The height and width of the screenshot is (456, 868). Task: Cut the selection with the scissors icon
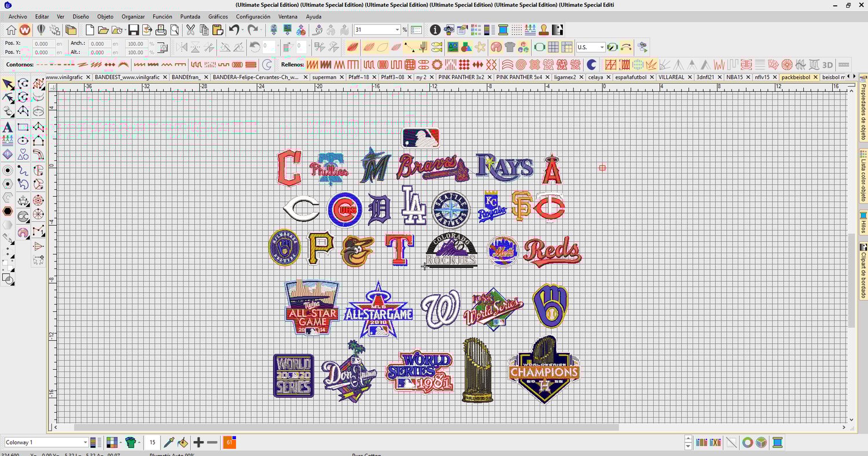pyautogui.click(x=190, y=30)
